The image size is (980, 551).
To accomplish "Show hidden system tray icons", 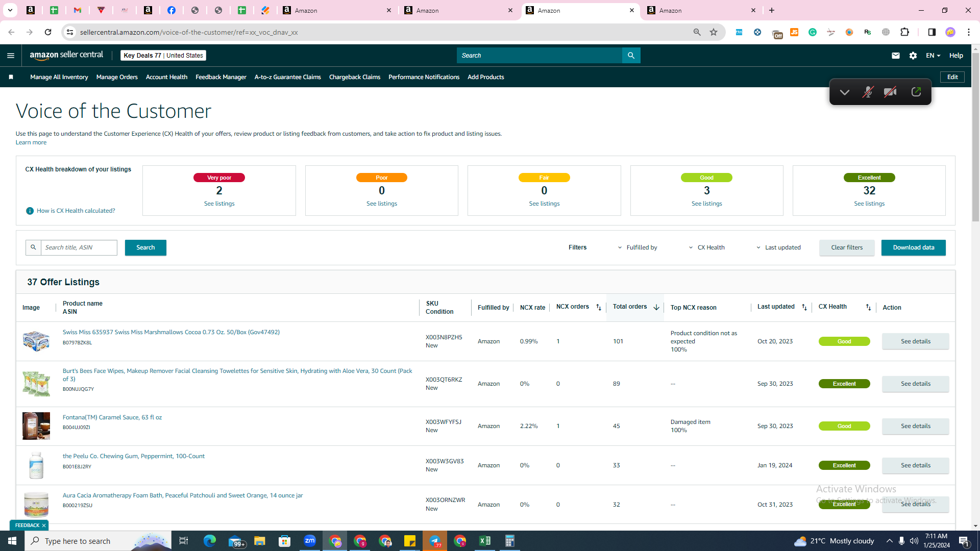I will coord(890,541).
